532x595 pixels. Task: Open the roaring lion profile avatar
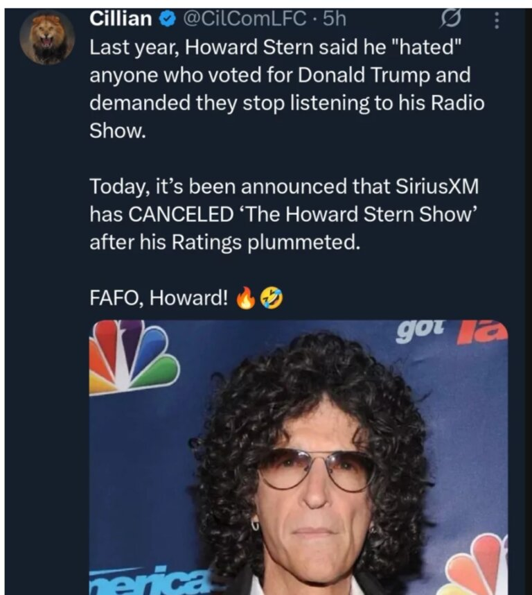[x=47, y=37]
